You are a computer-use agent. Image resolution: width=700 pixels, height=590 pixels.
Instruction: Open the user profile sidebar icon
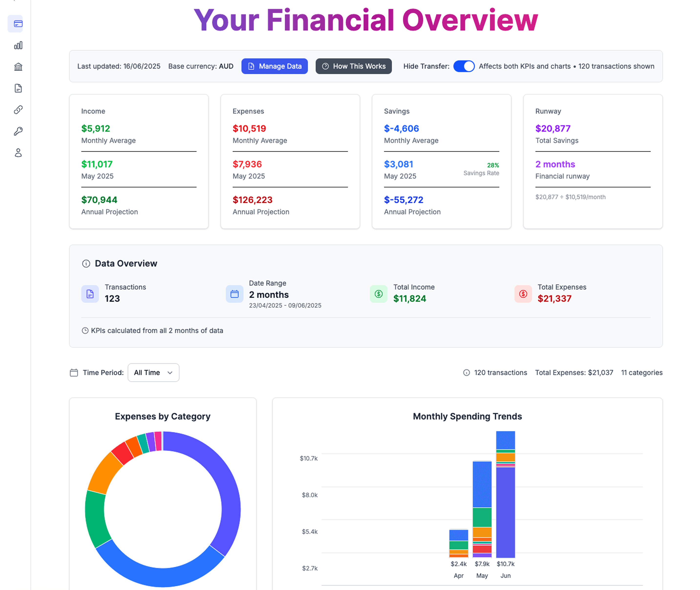click(x=18, y=153)
